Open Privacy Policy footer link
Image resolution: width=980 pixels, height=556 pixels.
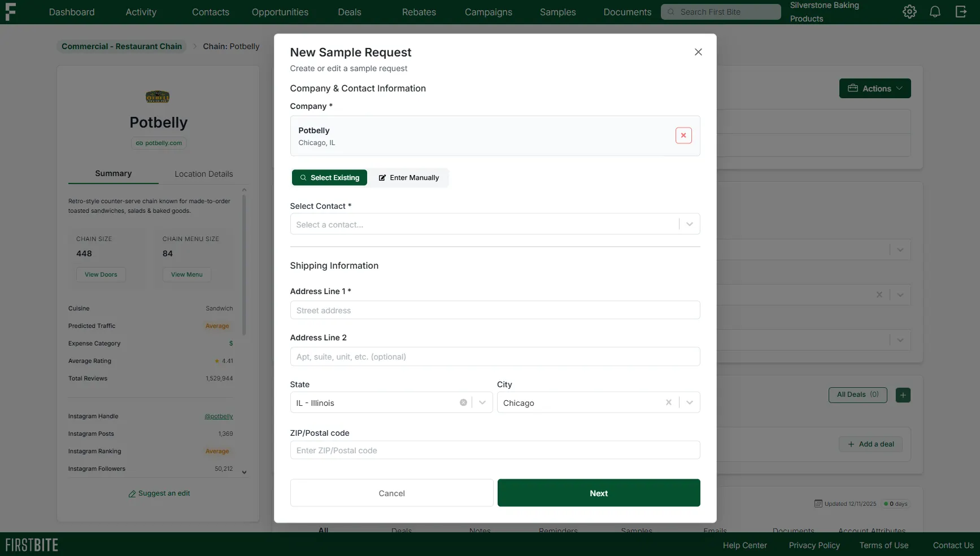(814, 545)
